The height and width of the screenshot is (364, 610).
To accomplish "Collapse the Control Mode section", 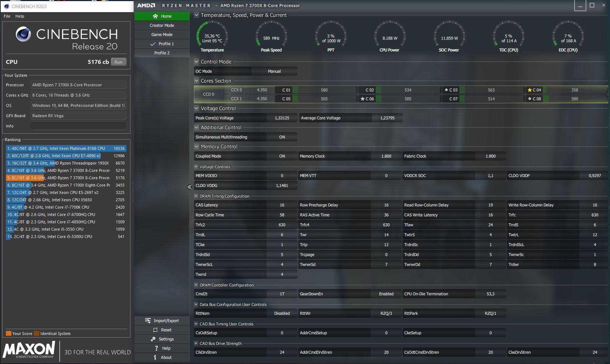I will click(x=196, y=62).
